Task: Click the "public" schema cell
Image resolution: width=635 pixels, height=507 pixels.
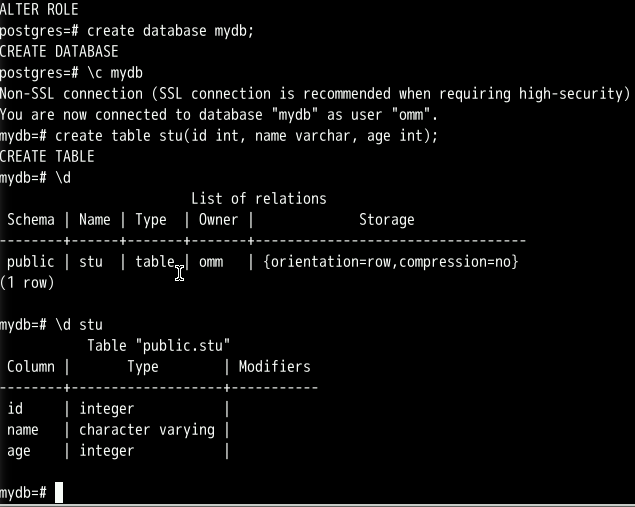Action: [31, 261]
